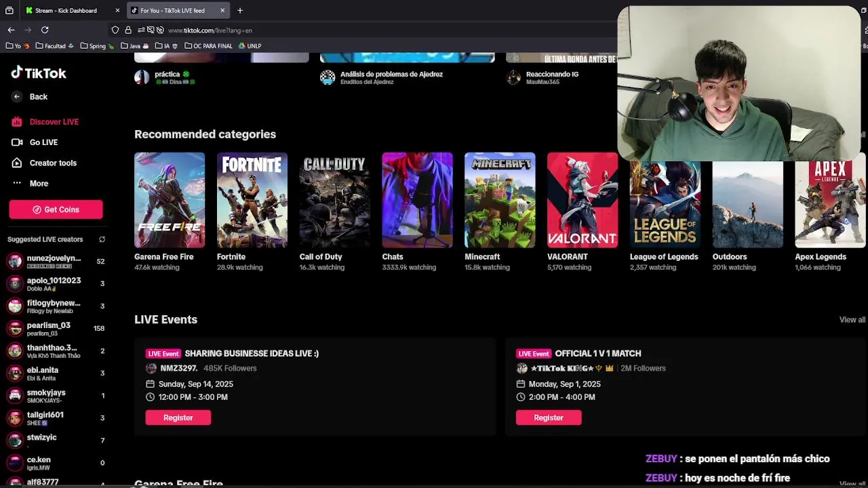Image resolution: width=868 pixels, height=488 pixels.
Task: Open the Firefox tab list view icon
Action: [9, 10]
